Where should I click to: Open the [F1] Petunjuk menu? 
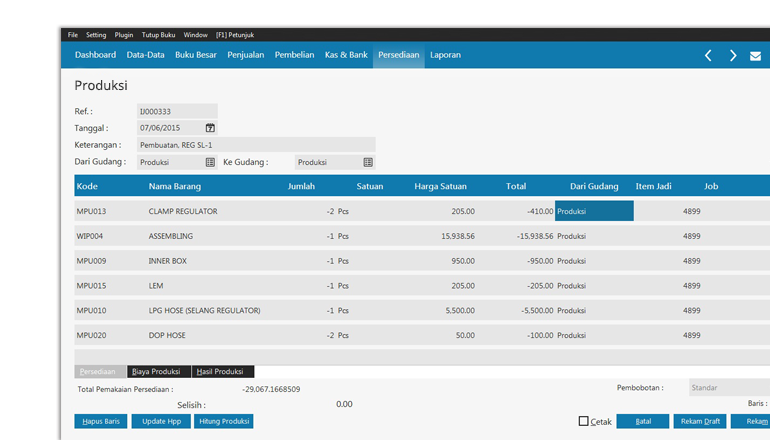pyautogui.click(x=235, y=35)
